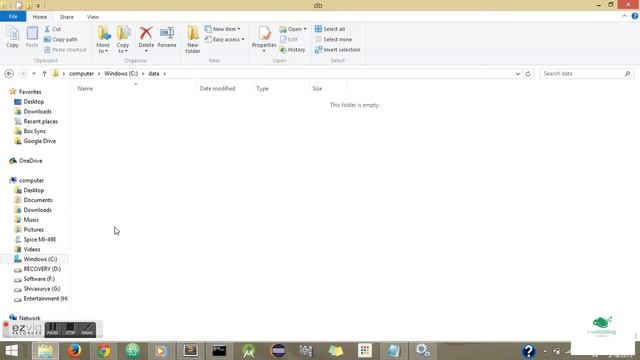Expand the Easy access dropdown
640x360 pixels.
[224, 39]
